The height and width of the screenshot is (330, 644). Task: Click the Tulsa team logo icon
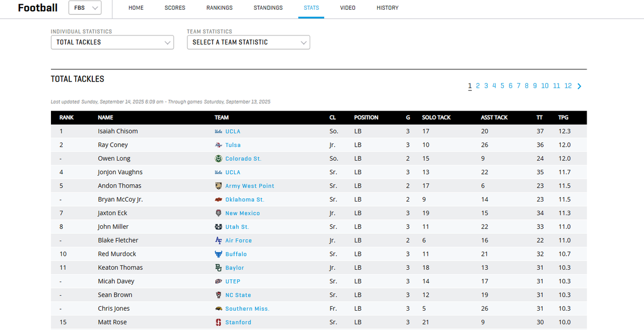[x=218, y=145]
